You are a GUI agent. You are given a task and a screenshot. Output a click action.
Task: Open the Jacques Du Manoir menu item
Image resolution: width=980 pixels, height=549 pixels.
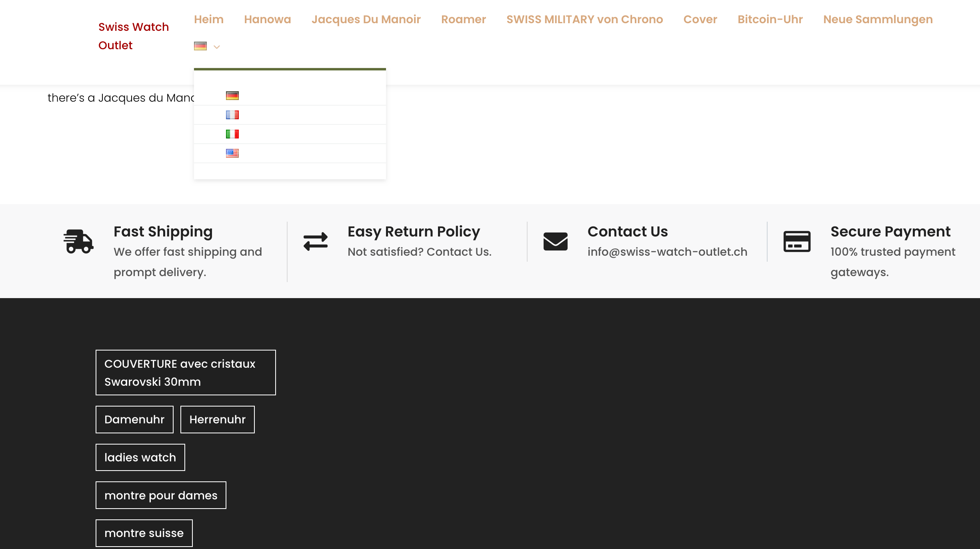point(366,19)
